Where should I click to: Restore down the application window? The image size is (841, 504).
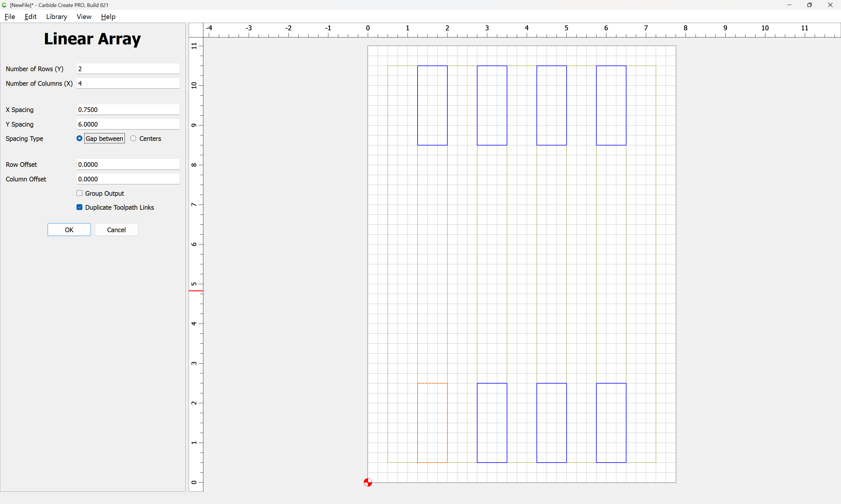(809, 5)
